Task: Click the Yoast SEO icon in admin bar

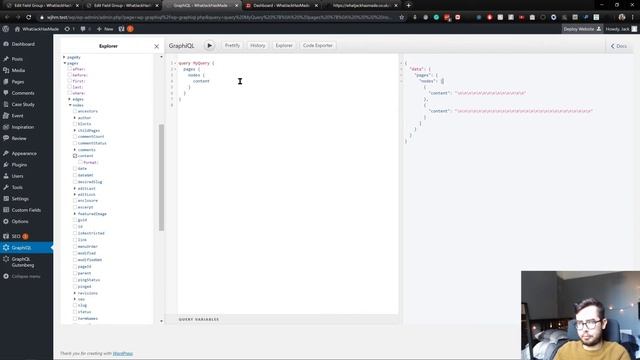Action: (x=121, y=29)
